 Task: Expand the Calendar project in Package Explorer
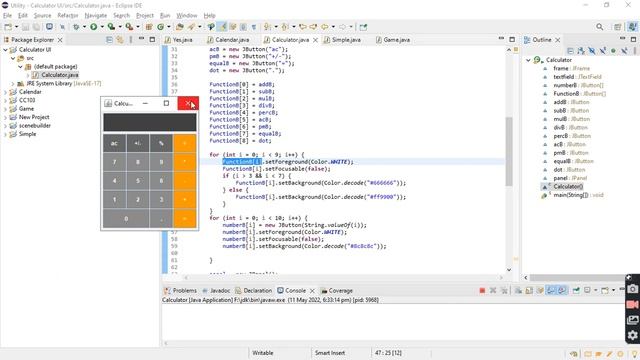[x=5, y=92]
